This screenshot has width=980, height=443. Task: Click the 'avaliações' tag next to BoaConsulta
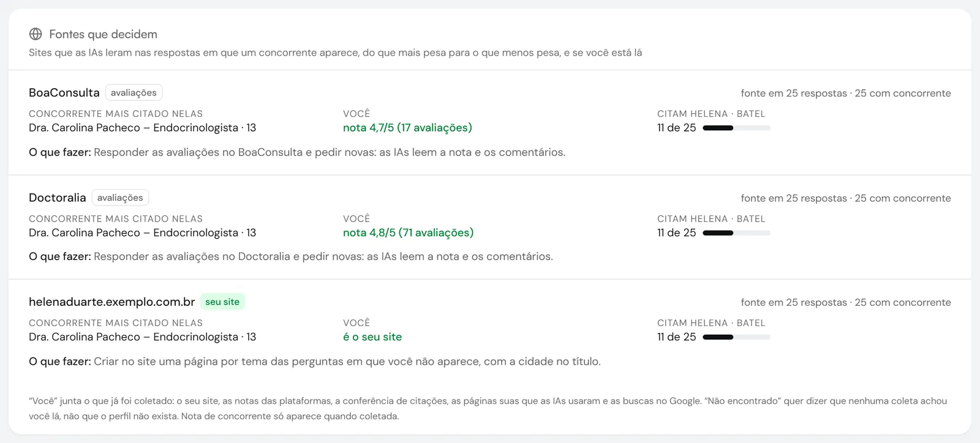click(x=134, y=92)
